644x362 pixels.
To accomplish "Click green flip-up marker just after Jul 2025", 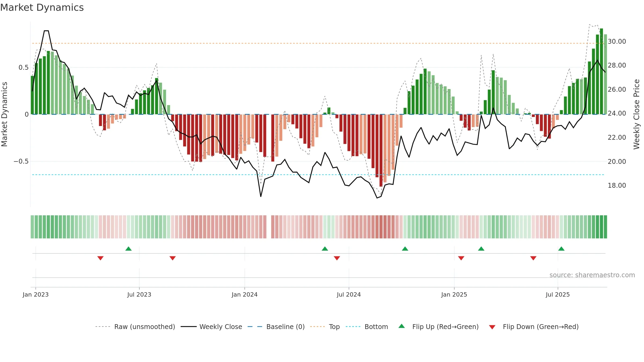I will (561, 249).
